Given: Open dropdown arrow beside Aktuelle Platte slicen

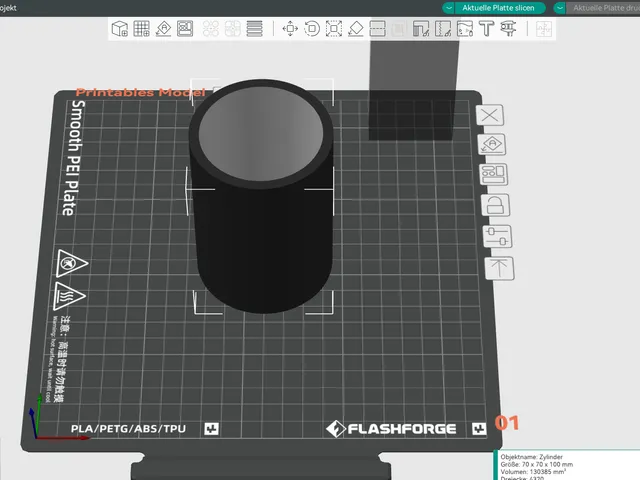Looking at the screenshot, I should [448, 8].
